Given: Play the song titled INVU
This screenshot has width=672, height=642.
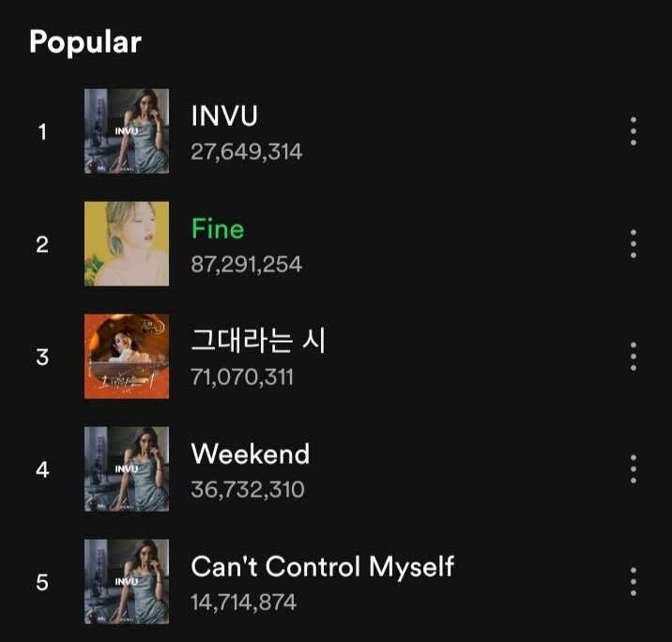Looking at the screenshot, I should (224, 116).
